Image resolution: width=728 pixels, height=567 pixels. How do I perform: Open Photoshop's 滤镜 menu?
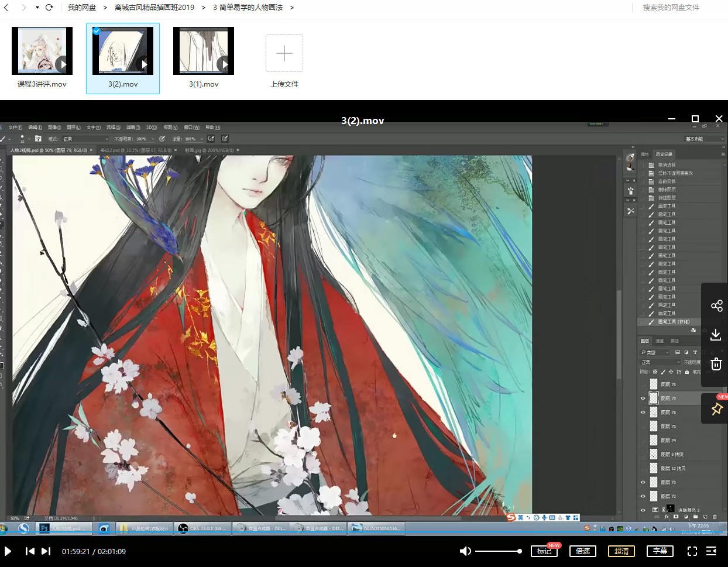tap(132, 127)
